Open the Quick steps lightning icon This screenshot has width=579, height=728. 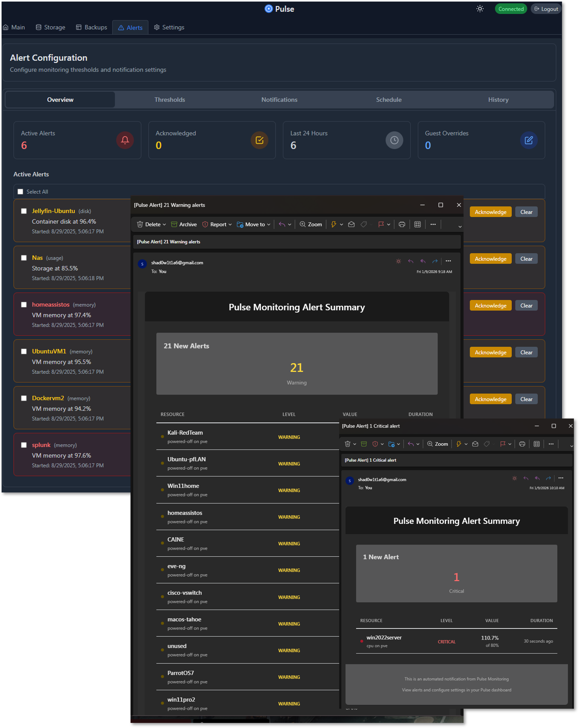334,224
